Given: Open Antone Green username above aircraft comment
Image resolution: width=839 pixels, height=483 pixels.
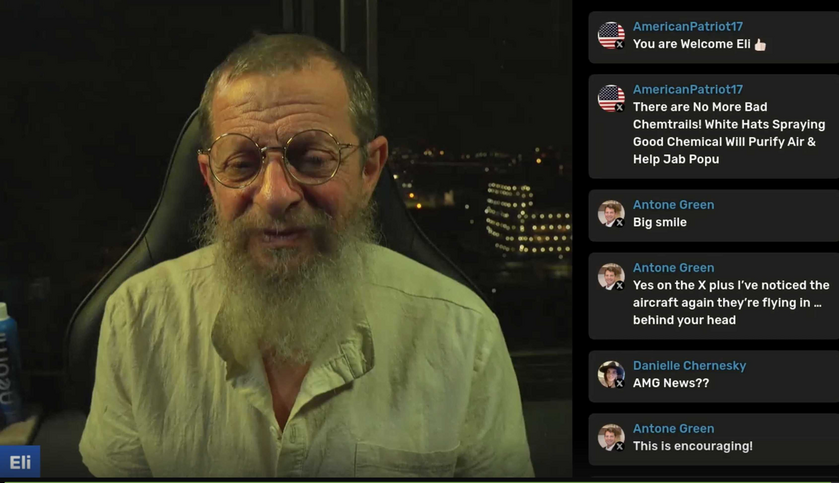Looking at the screenshot, I should tap(673, 267).
